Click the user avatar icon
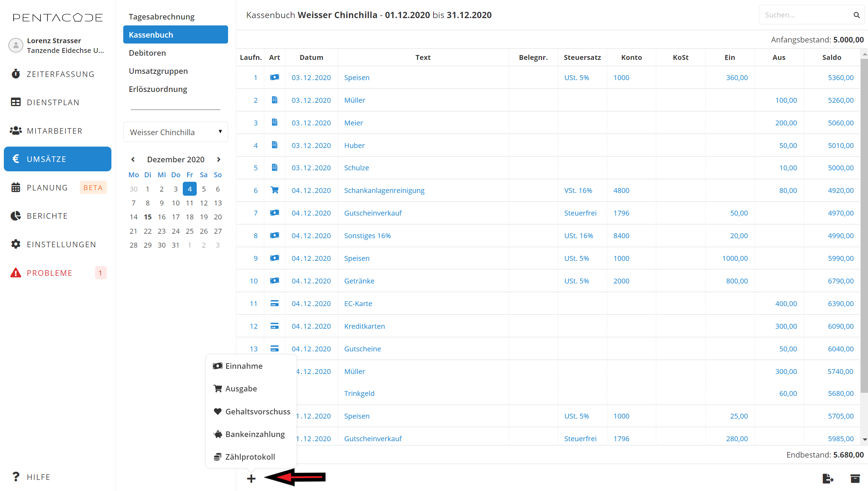The height and width of the screenshot is (491, 868). coord(16,45)
